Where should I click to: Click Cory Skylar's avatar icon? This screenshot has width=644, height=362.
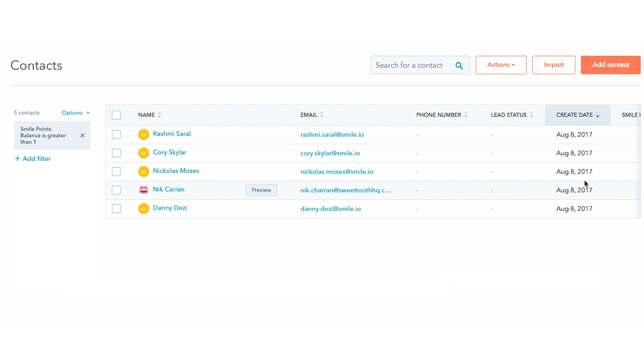144,153
